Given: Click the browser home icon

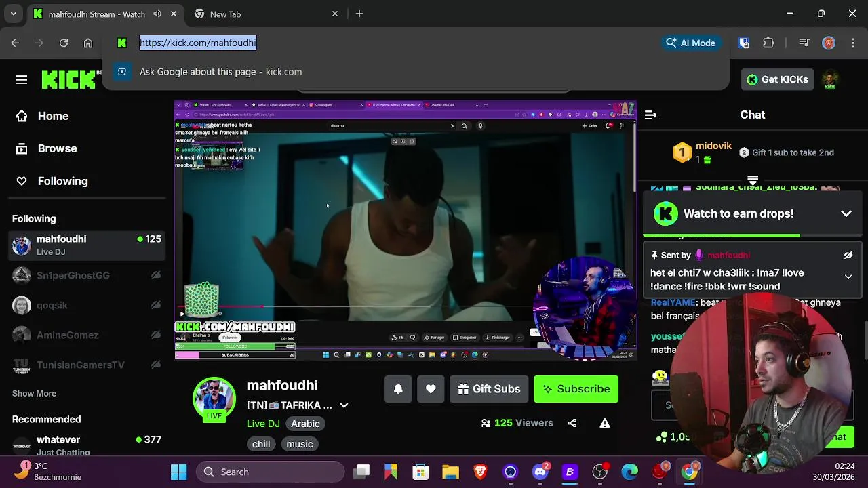Looking at the screenshot, I should point(88,43).
